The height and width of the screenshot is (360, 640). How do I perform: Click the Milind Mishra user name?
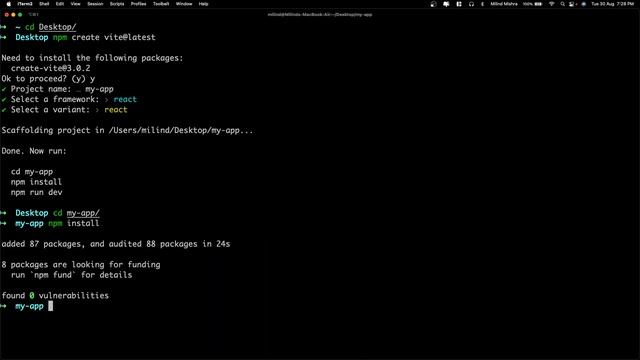[x=504, y=4]
